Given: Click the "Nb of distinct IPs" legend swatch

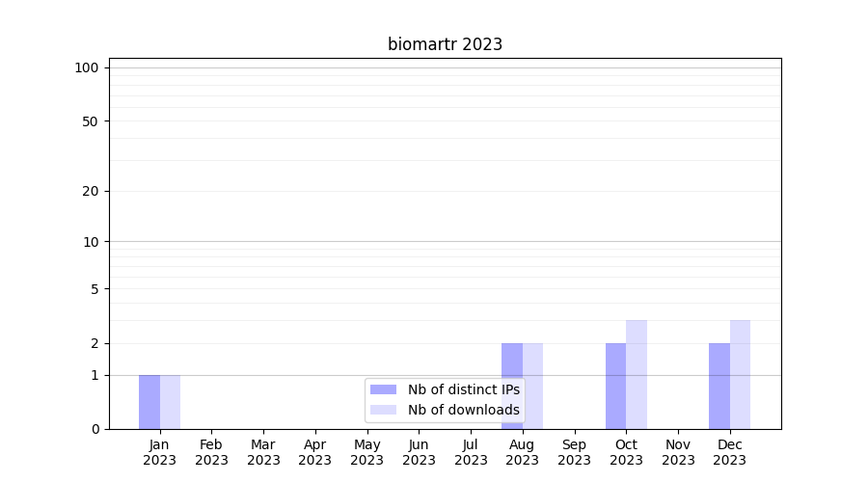Looking at the screenshot, I should 383,389.
